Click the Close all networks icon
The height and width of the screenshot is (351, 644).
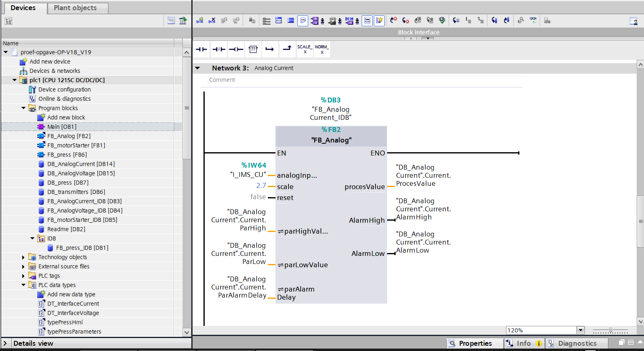(x=291, y=20)
